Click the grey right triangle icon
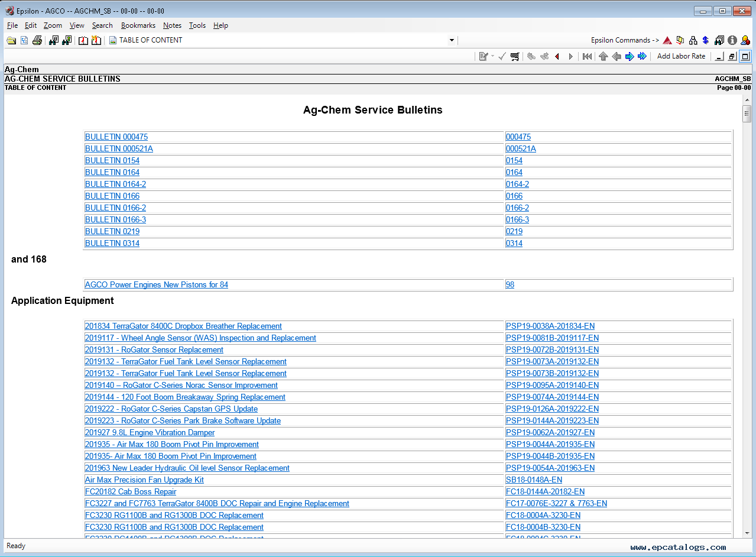The height and width of the screenshot is (557, 756). 570,56
